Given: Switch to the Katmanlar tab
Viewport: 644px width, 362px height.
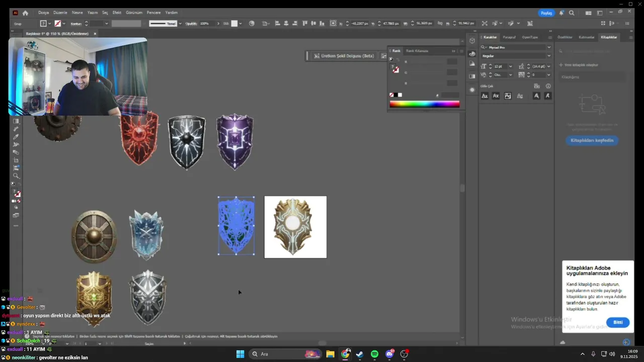Looking at the screenshot, I should (587, 37).
